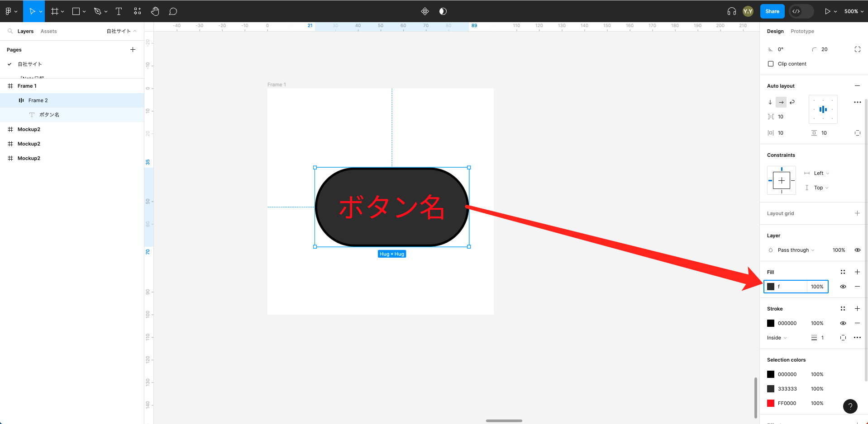This screenshot has width=868, height=424.
Task: Click the headphones audio icon
Action: pos(732,11)
